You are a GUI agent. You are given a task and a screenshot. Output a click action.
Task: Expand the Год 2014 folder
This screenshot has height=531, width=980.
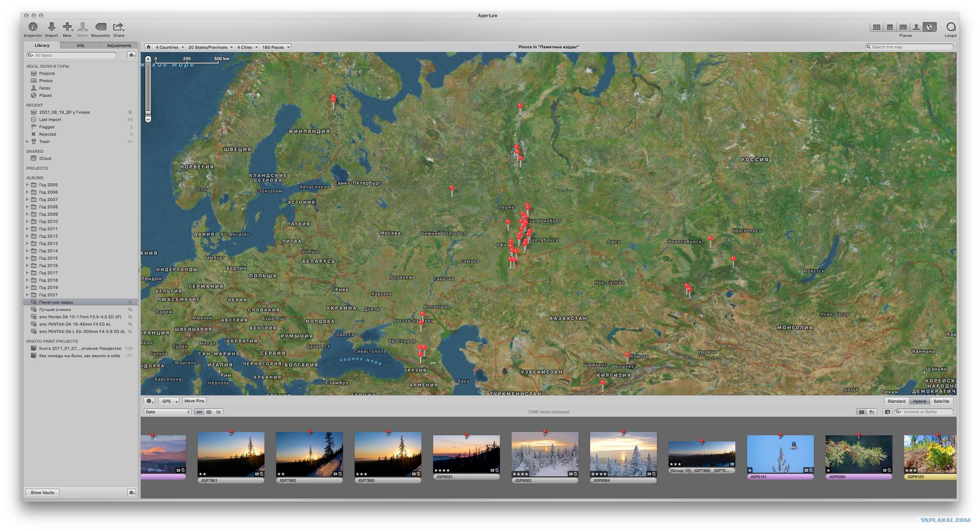(28, 251)
